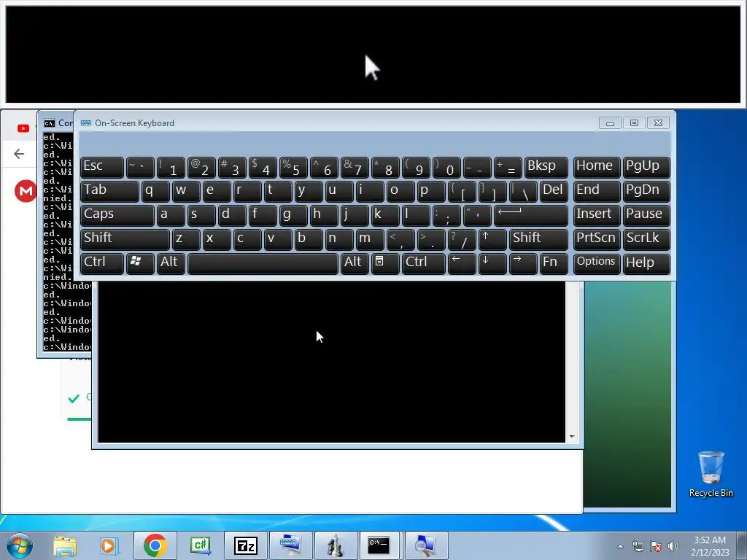
Task: Click the network status tray icon
Action: pyautogui.click(x=638, y=546)
